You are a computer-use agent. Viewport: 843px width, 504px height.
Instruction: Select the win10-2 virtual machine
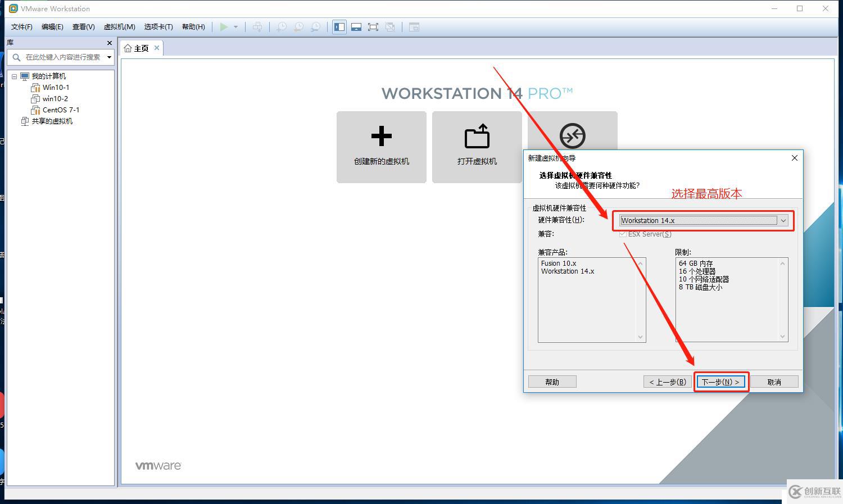pos(55,99)
